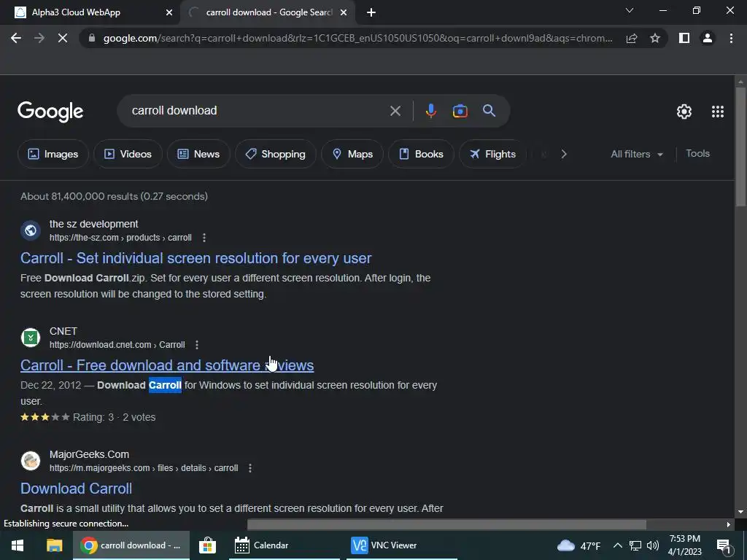Open VNC Viewer from the taskbar

coord(402,545)
